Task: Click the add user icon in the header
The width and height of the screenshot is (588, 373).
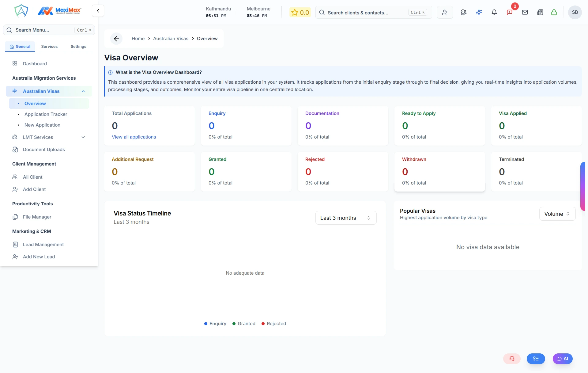Action: pyautogui.click(x=445, y=12)
